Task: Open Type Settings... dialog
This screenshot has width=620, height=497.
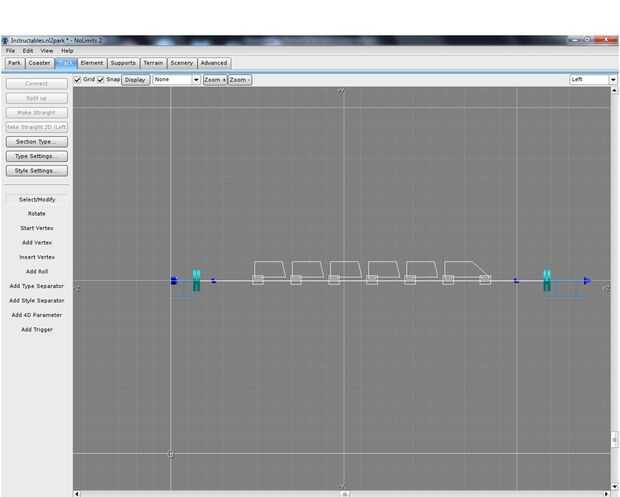Action: click(x=37, y=156)
